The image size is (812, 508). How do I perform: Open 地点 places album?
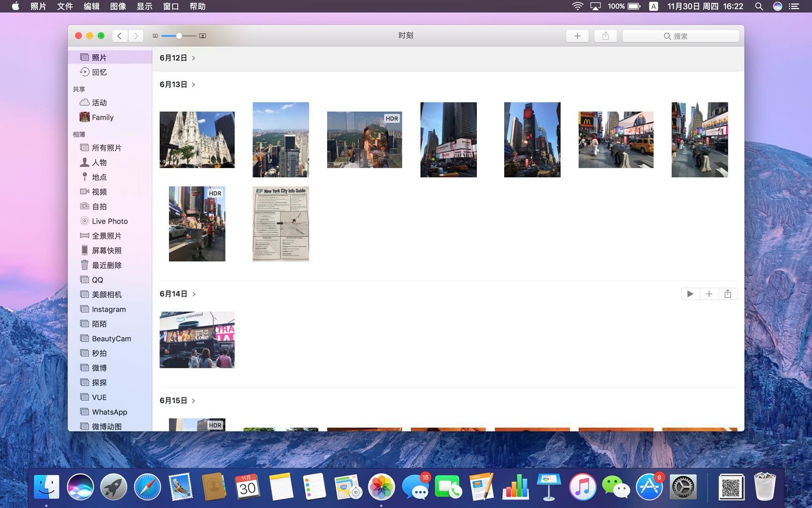coord(99,177)
